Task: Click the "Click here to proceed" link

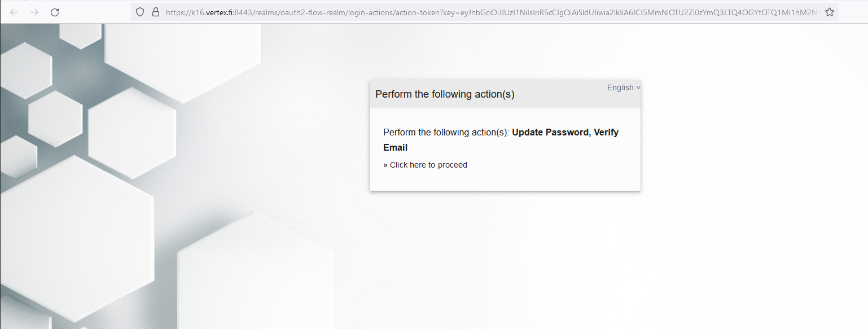Action: pos(428,165)
